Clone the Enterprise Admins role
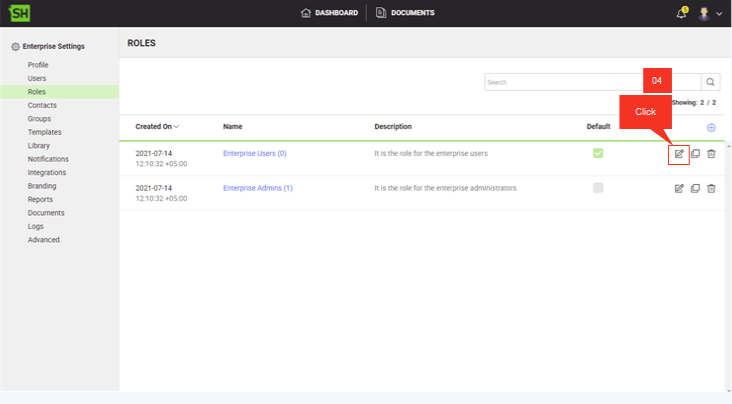Viewport: 732px width, 404px height. tap(695, 188)
